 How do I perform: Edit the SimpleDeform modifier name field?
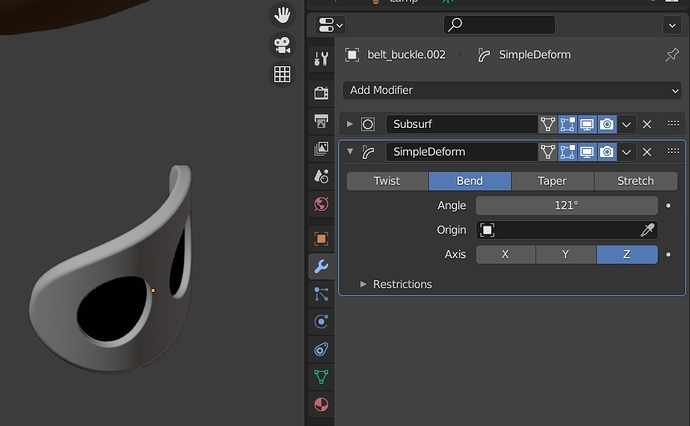tap(462, 152)
